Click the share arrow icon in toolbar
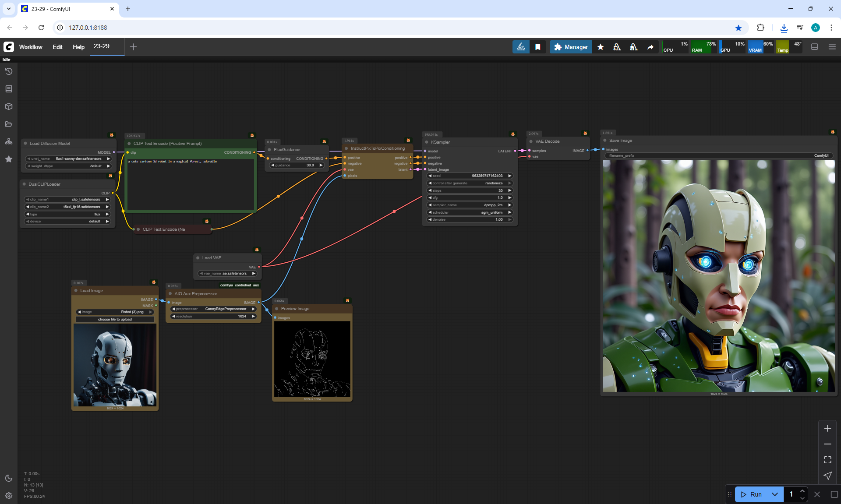The width and height of the screenshot is (841, 504). point(650,47)
